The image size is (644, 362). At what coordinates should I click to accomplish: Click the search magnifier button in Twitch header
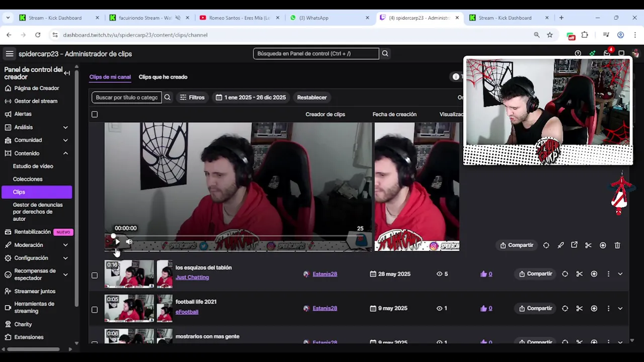[x=385, y=53]
